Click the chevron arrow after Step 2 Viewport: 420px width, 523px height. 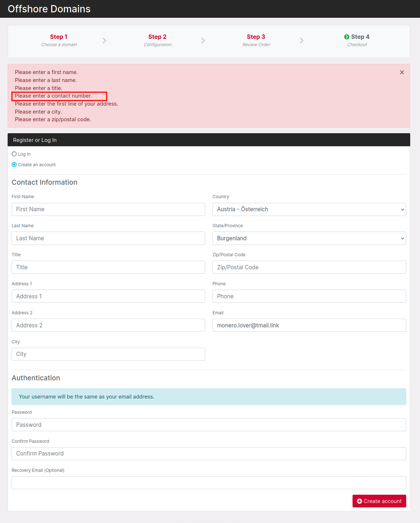(x=203, y=41)
